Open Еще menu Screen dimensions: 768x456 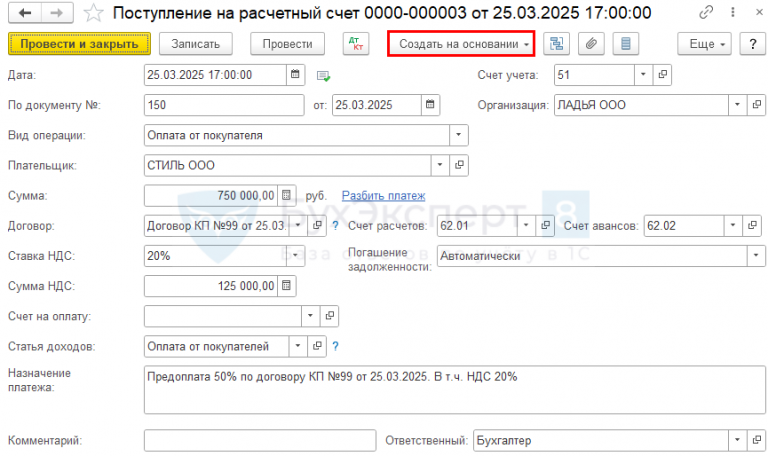coord(704,44)
